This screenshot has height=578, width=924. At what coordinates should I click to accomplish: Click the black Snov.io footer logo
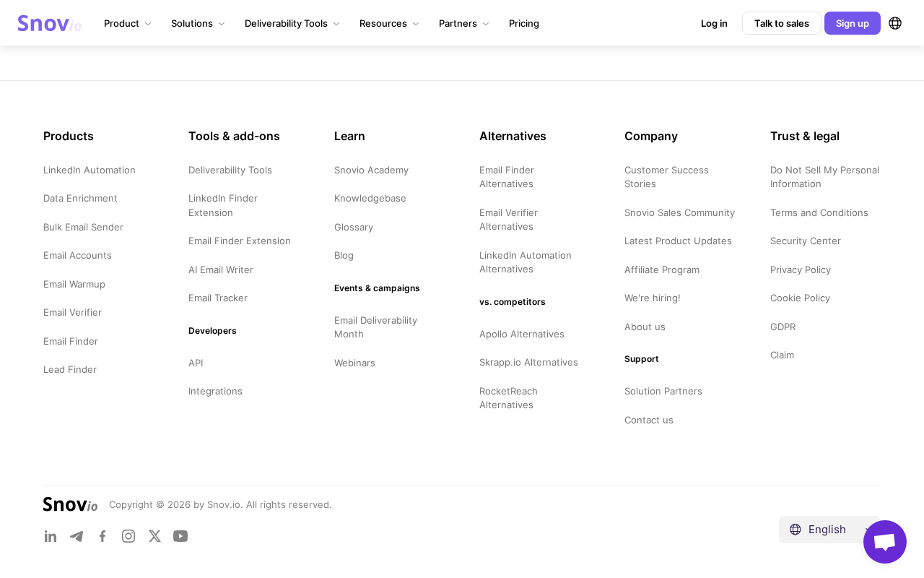click(71, 504)
